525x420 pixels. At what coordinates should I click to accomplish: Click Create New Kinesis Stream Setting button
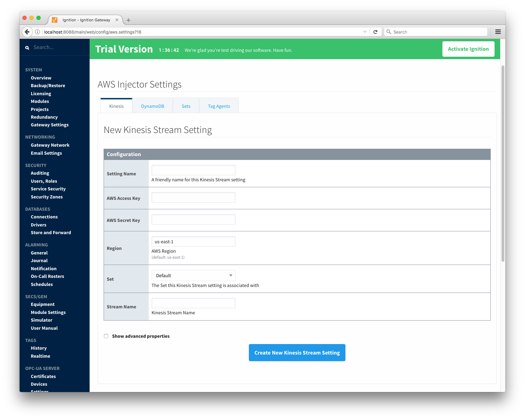[297, 352]
